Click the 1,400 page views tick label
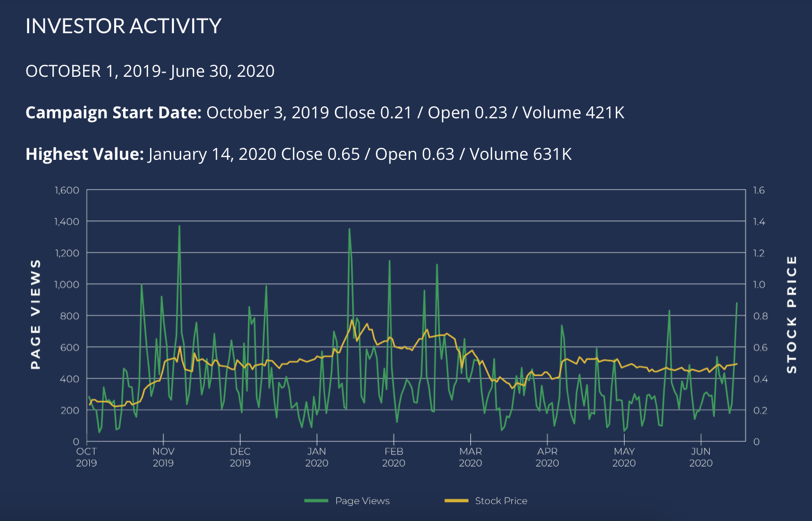The image size is (812, 521). click(67, 222)
